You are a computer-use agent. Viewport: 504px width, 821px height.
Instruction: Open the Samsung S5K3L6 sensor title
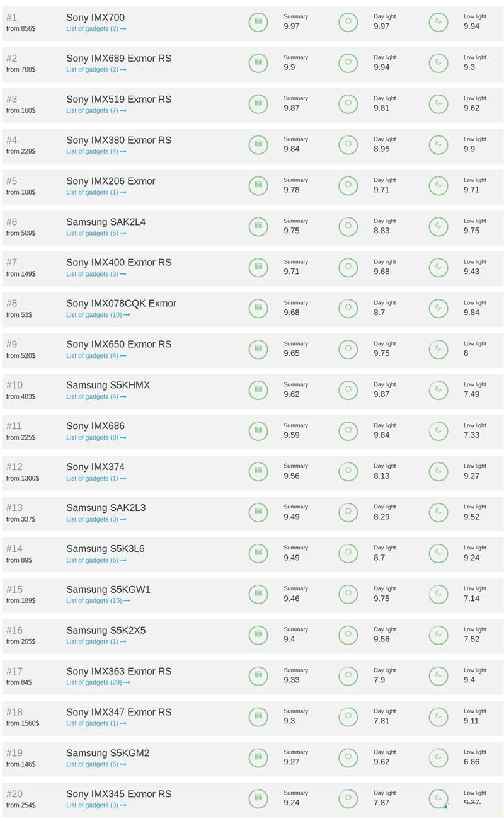coord(105,548)
